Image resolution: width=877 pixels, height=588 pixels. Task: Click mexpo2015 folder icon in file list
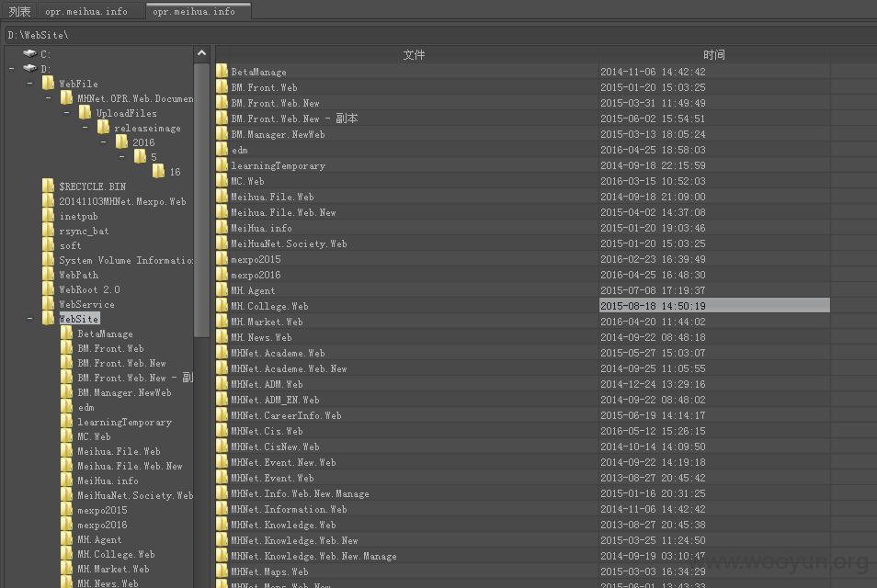[x=222, y=259]
